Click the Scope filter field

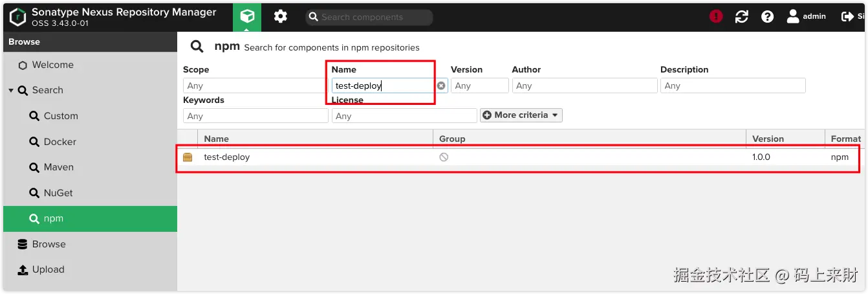255,85
